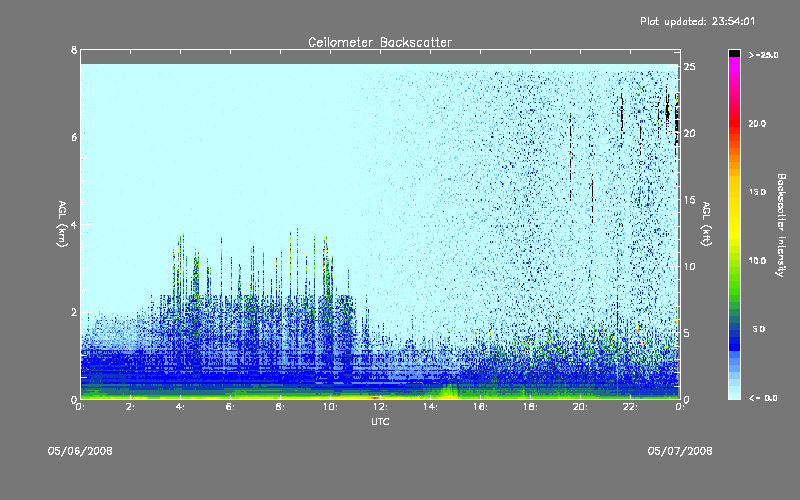Select the "6:" UTC hour tick label
This screenshot has width=800, height=500.
point(231,407)
